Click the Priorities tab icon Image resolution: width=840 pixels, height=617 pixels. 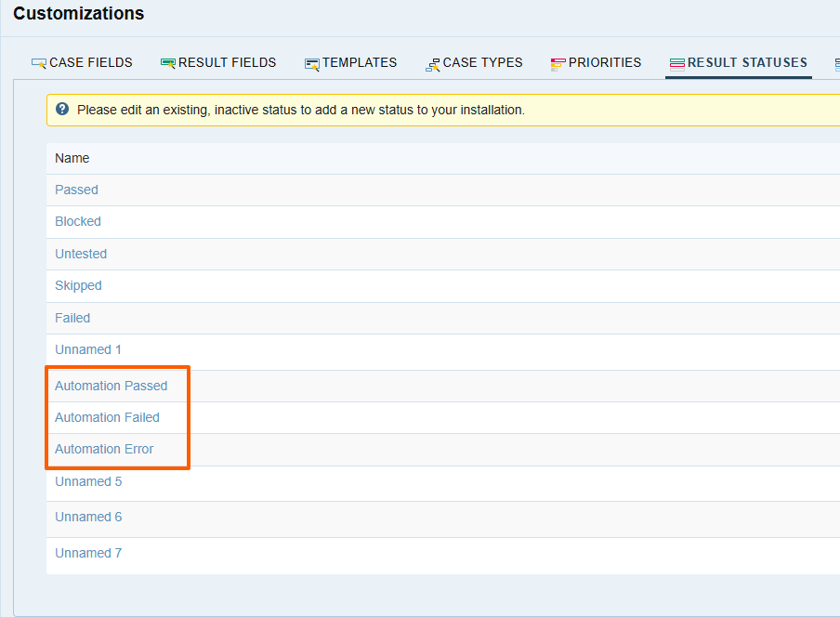point(557,62)
